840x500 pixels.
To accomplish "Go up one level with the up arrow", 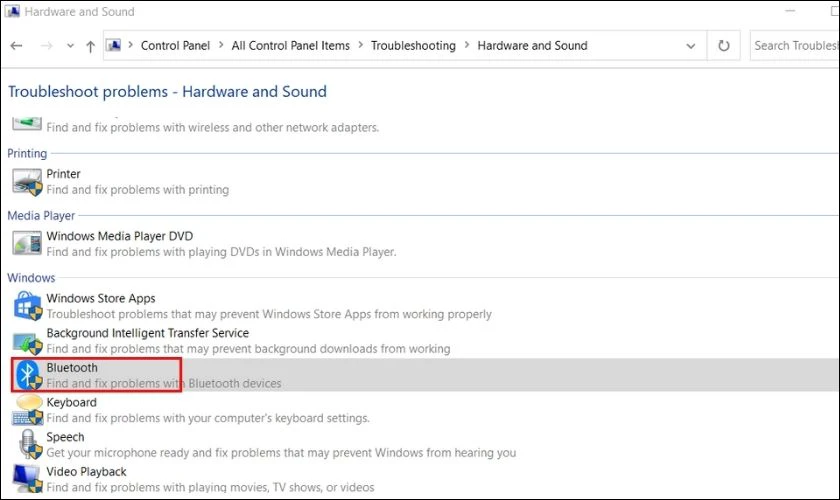I will click(91, 46).
